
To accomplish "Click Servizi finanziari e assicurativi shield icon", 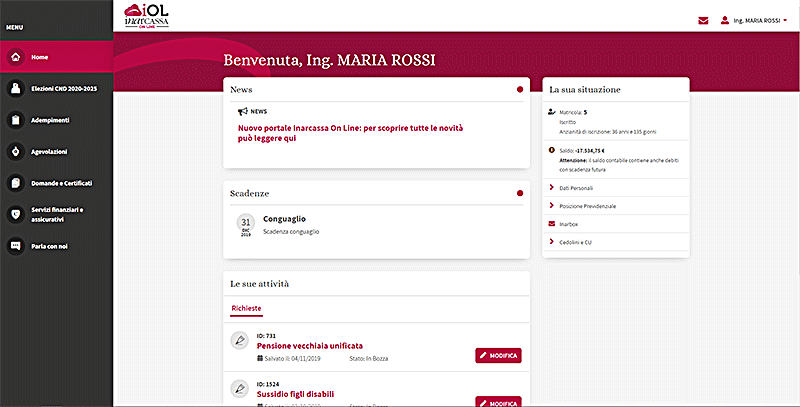I will tap(15, 214).
